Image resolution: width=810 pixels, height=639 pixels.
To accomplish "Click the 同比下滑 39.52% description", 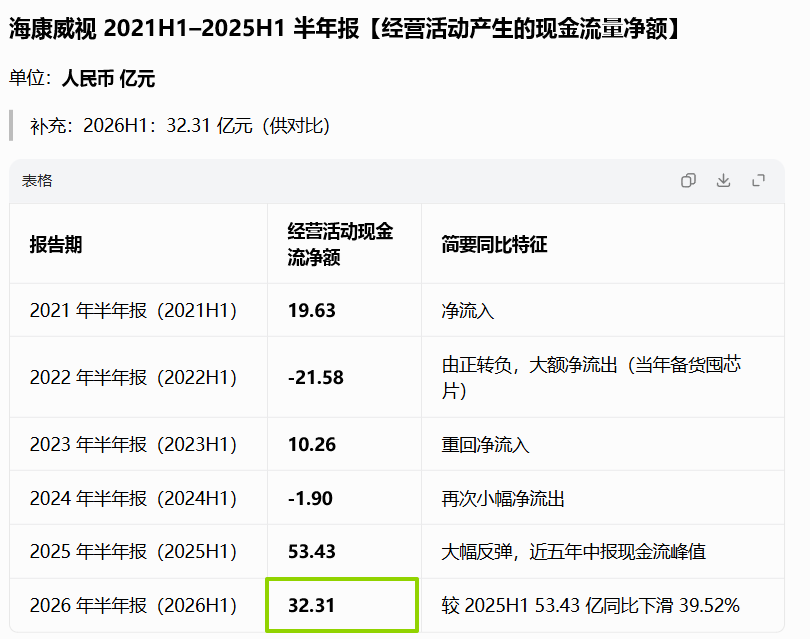I will (x=590, y=605).
